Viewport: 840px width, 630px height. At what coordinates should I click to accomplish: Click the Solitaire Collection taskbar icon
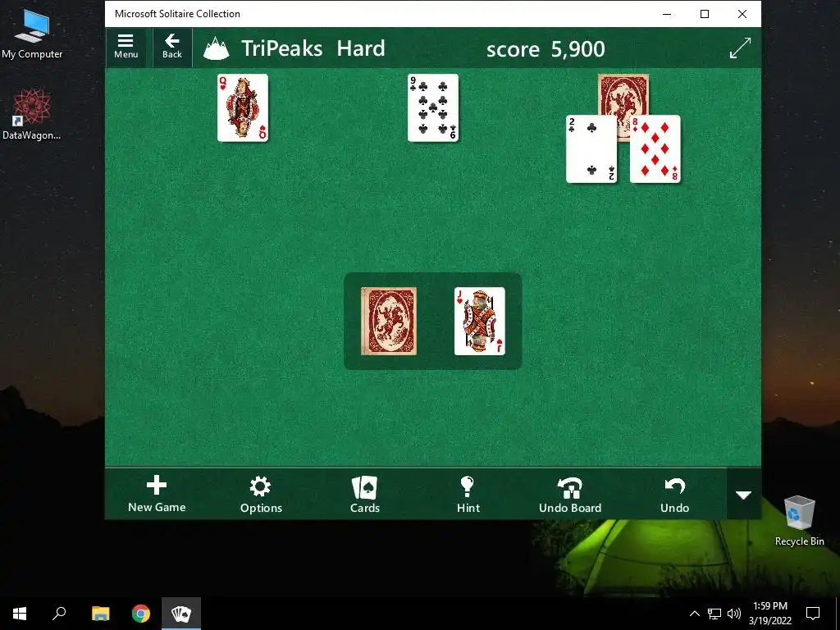181,614
